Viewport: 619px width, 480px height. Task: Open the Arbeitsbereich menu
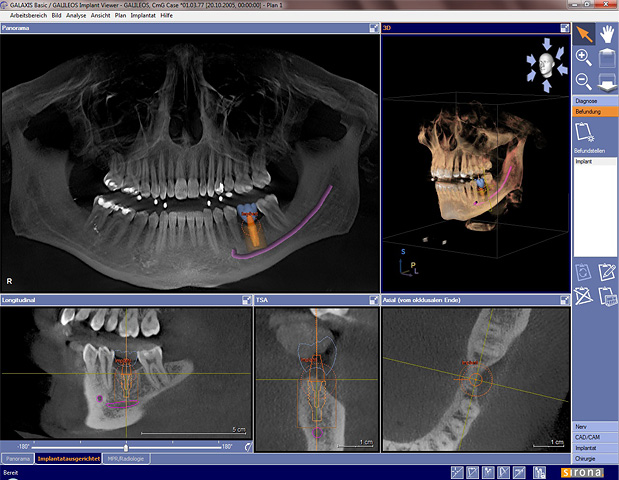28,15
